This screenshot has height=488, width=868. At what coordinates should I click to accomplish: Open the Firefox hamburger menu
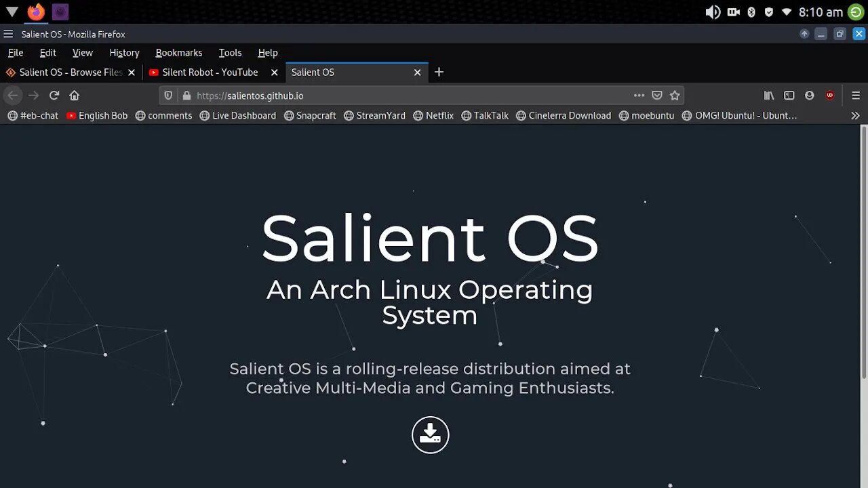pos(856,96)
